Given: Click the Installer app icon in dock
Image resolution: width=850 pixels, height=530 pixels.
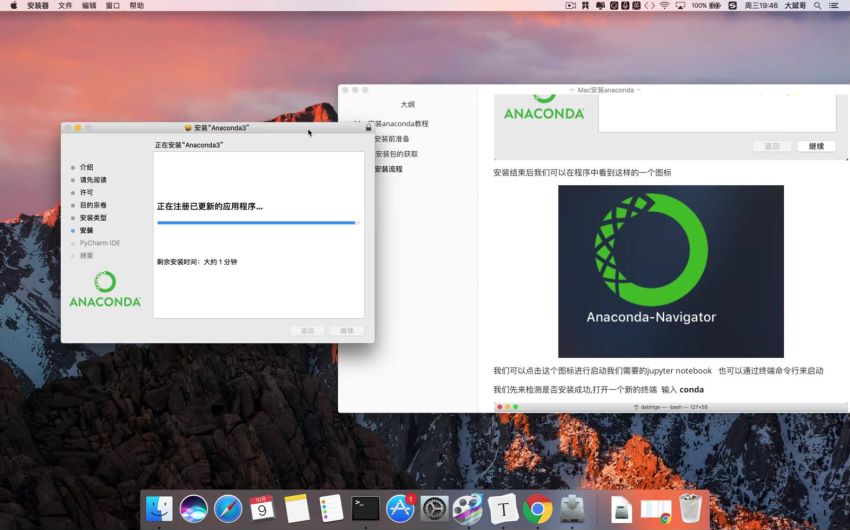Looking at the screenshot, I should coord(572,509).
